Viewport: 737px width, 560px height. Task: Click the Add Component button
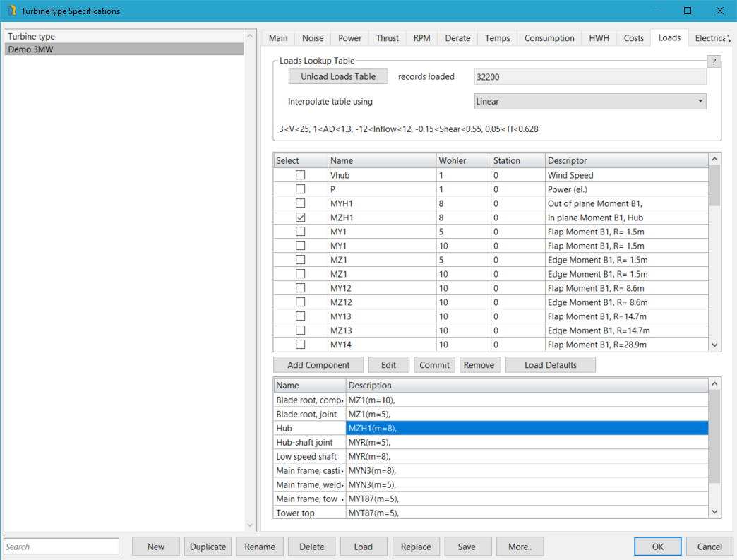coord(318,365)
